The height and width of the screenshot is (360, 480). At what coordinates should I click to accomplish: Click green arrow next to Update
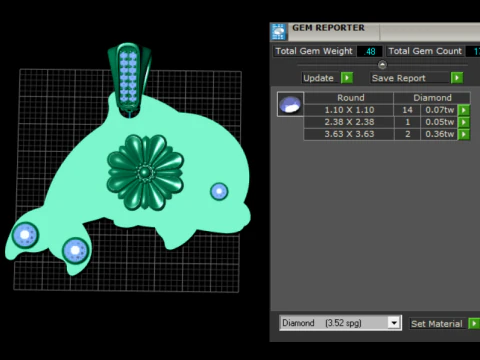click(347, 78)
